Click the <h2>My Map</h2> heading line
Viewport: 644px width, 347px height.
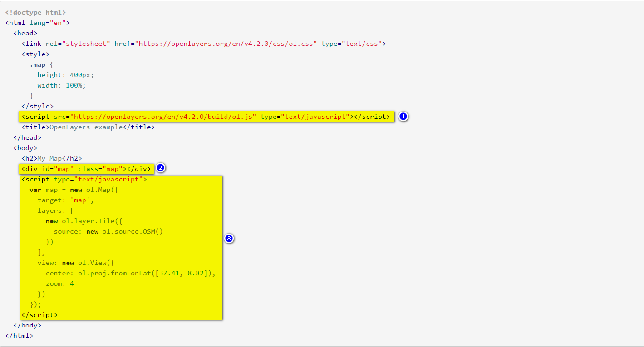(52, 158)
